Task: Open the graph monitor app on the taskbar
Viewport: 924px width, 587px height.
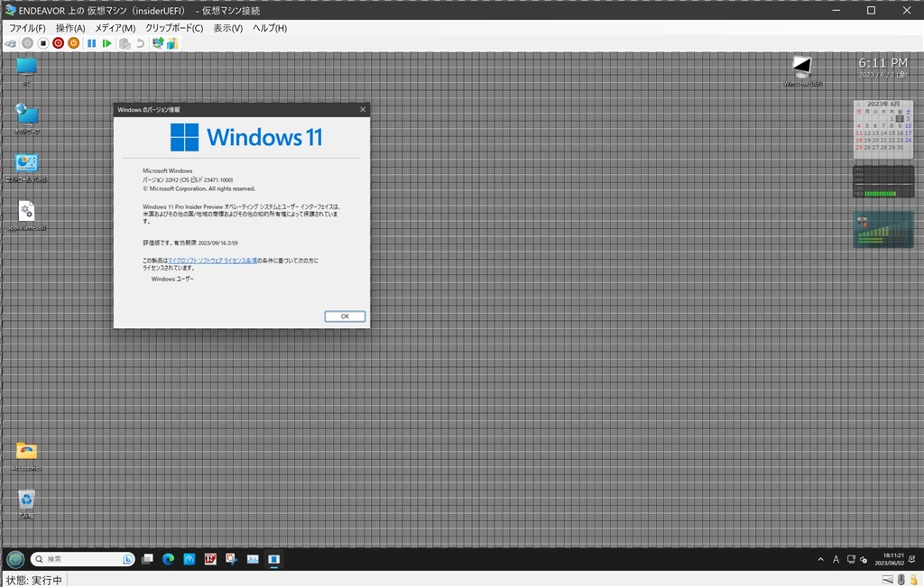Action: 253,559
